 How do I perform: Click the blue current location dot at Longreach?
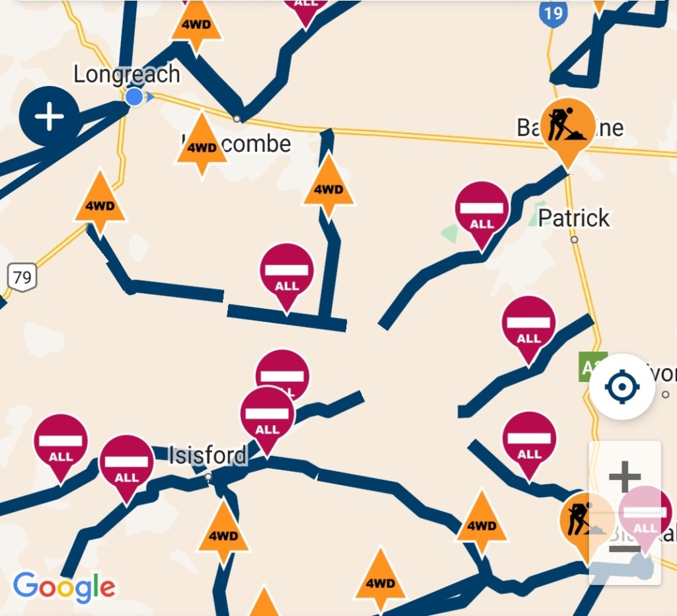point(134,96)
